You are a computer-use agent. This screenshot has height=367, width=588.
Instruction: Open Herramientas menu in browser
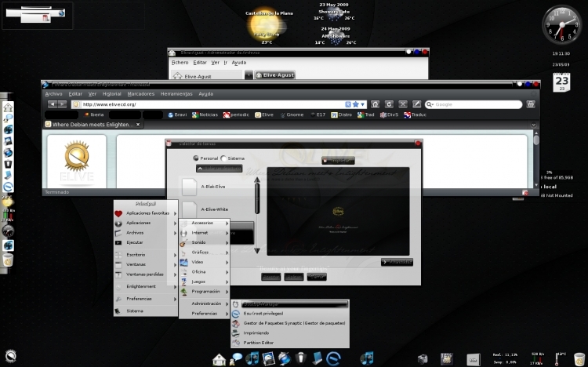tap(176, 94)
